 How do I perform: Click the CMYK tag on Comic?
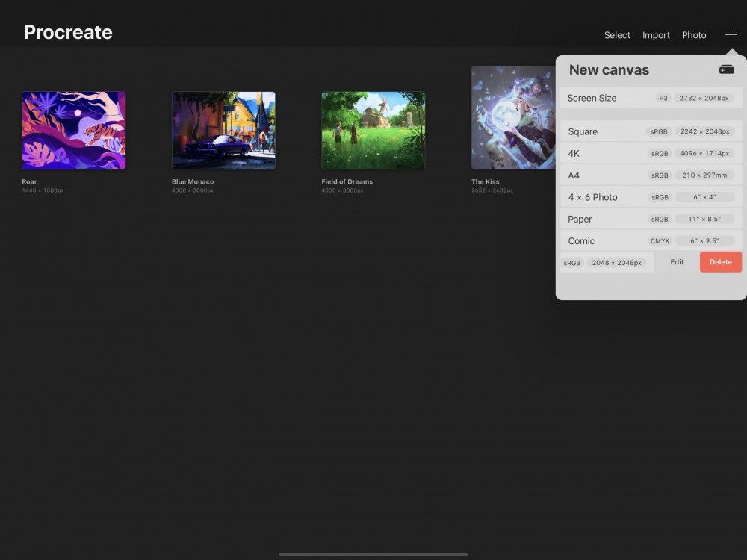[660, 241]
